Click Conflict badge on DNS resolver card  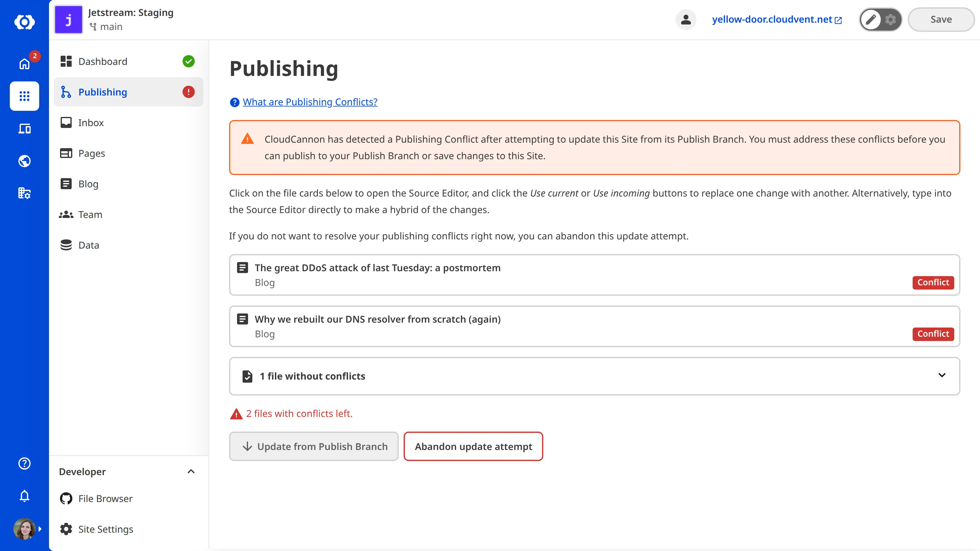[x=933, y=334]
